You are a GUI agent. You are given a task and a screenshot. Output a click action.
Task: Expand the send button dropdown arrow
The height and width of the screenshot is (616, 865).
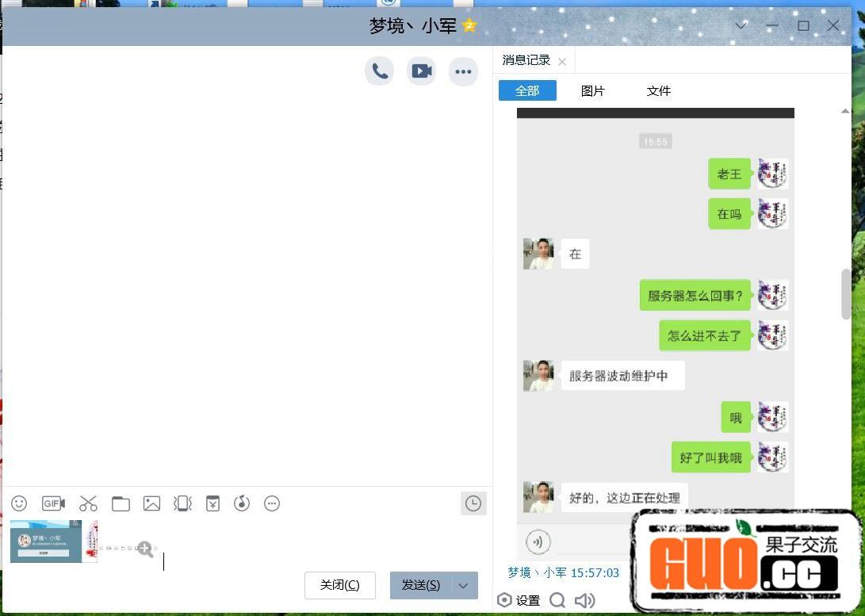pyautogui.click(x=464, y=586)
